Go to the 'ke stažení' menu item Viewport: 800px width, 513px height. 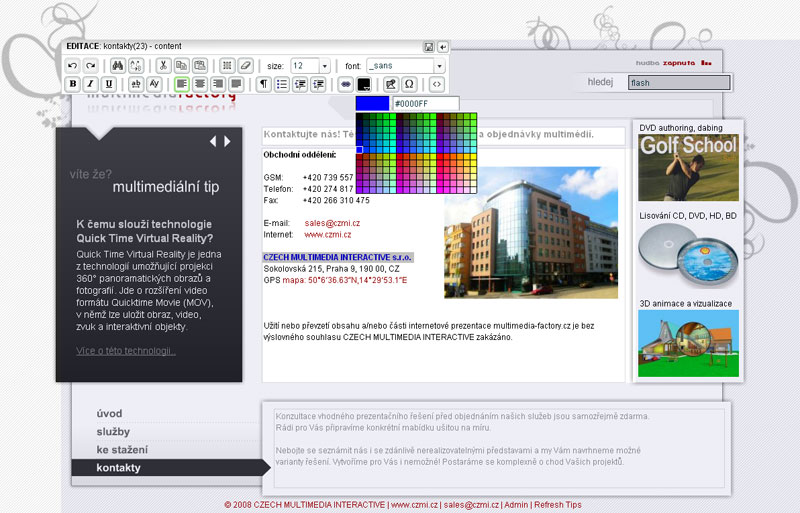(122, 450)
